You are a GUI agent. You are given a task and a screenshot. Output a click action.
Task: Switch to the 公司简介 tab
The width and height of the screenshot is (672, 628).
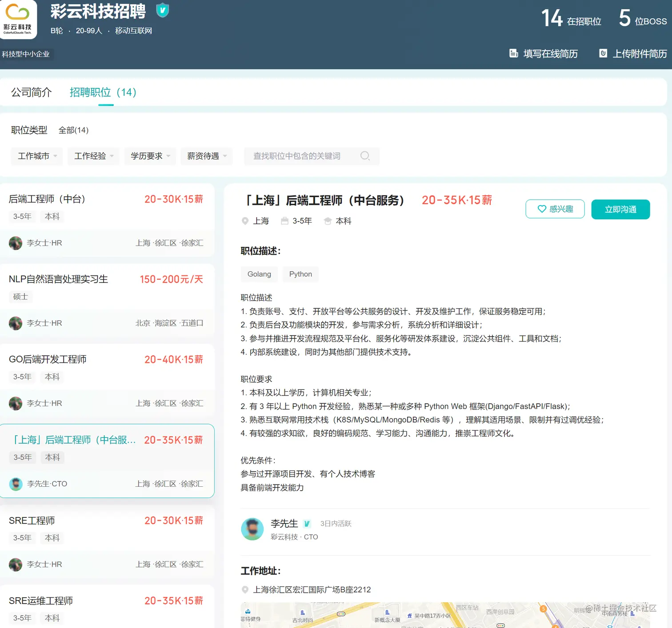pyautogui.click(x=31, y=92)
